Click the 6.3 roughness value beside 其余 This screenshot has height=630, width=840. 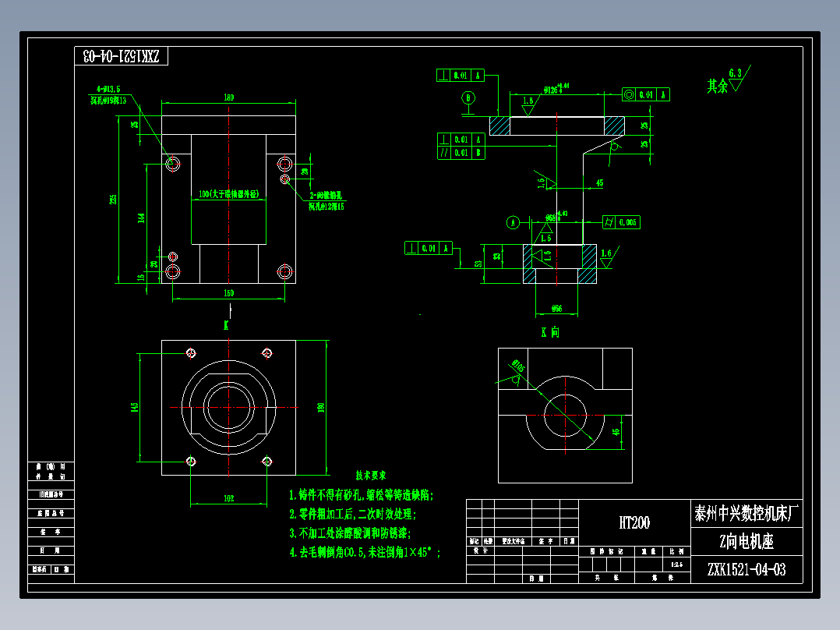point(736,73)
